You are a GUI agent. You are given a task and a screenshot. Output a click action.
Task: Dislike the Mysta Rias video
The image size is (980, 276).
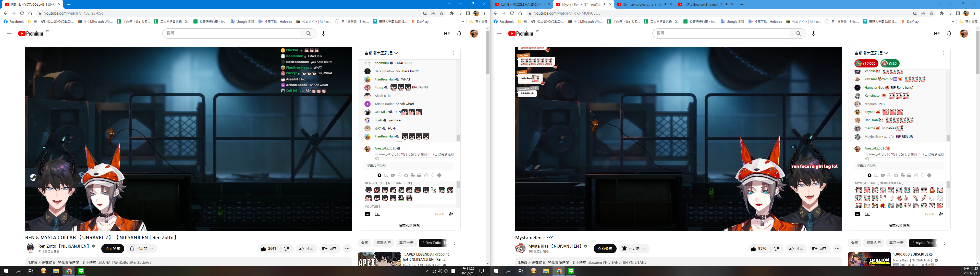tap(776, 249)
